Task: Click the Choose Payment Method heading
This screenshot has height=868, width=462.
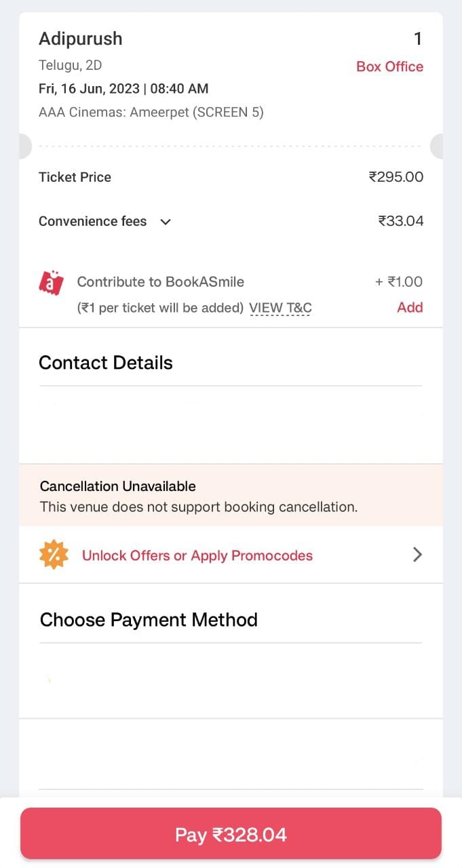Action: [149, 620]
